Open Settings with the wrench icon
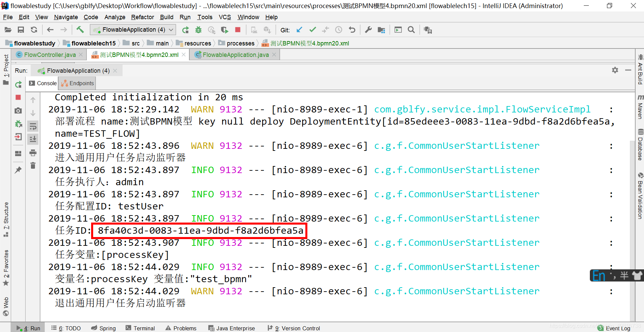The image size is (644, 332). coord(369,30)
